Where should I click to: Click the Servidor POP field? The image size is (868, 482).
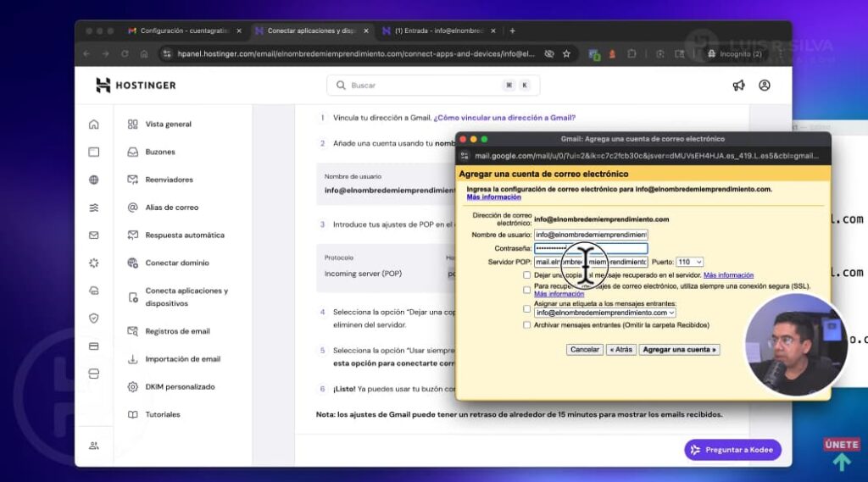591,262
